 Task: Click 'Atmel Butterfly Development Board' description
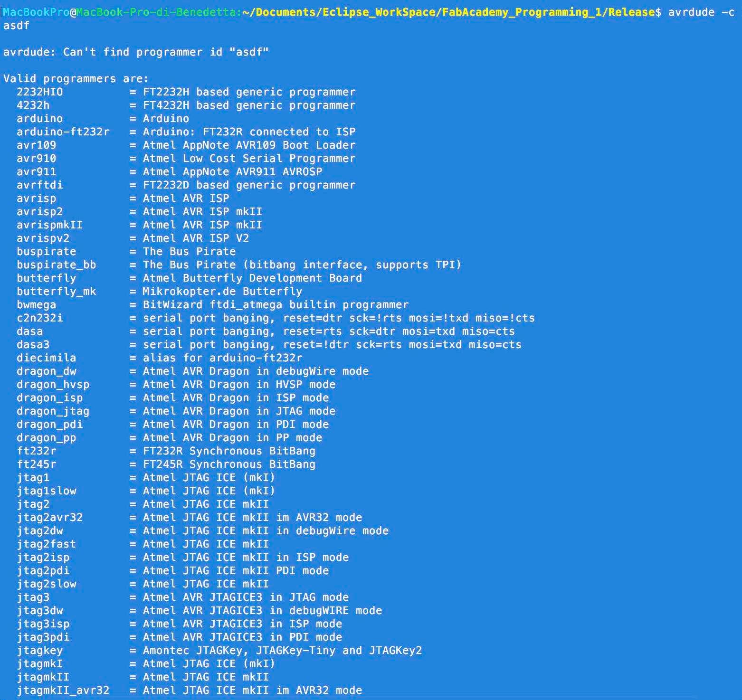pos(252,278)
